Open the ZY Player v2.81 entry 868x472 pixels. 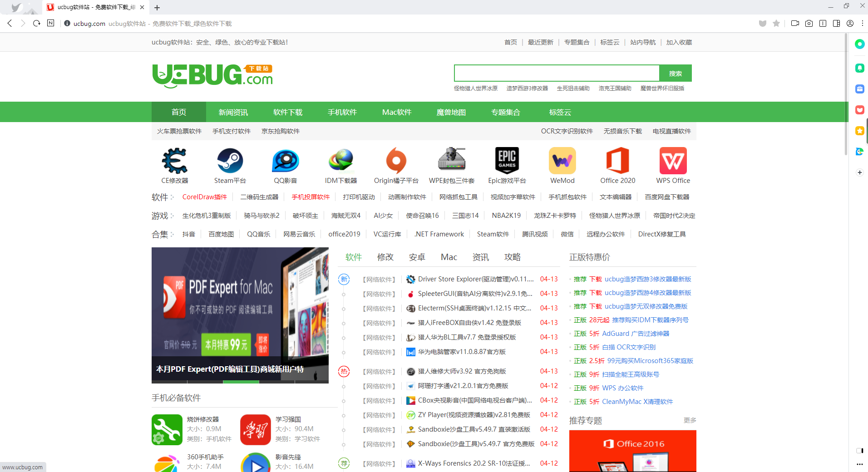coord(474,415)
